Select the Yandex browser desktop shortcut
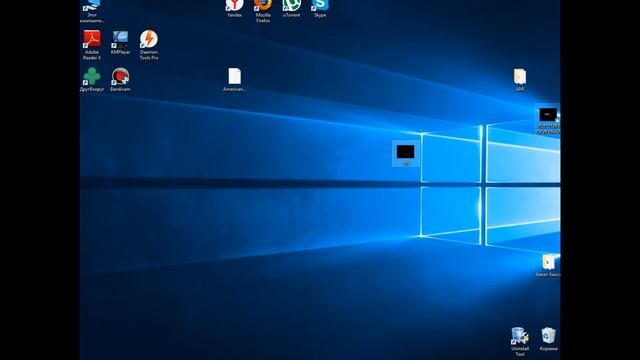This screenshot has width=640, height=360. click(x=234, y=8)
